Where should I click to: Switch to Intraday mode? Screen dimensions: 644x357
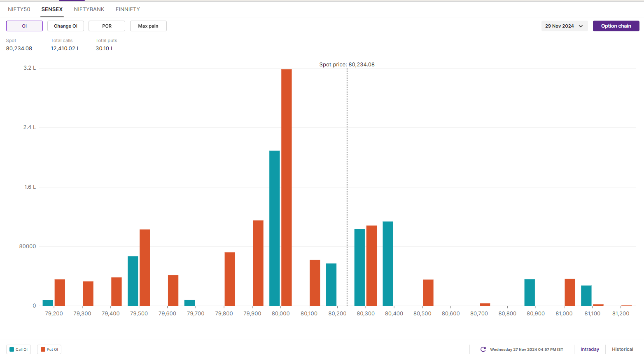(590, 349)
